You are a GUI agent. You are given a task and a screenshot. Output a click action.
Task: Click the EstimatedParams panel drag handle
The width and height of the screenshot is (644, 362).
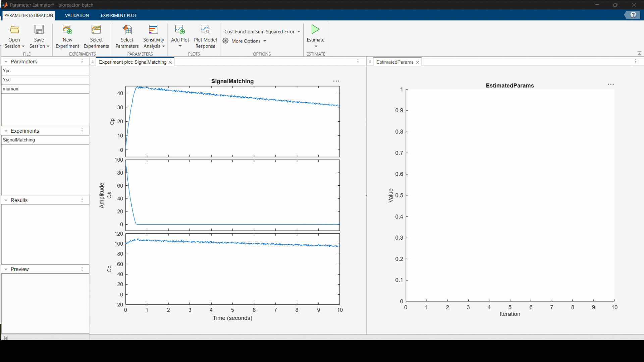tap(370, 61)
